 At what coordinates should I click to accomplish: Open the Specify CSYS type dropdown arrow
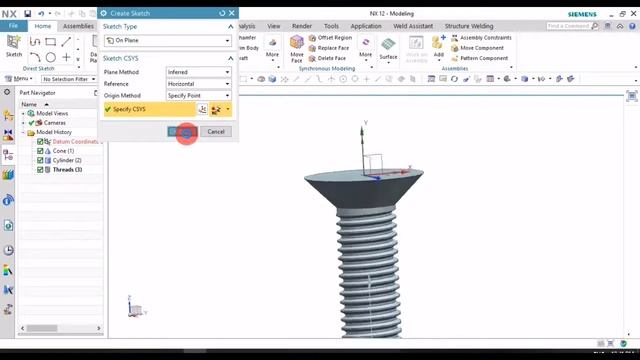coord(228,109)
